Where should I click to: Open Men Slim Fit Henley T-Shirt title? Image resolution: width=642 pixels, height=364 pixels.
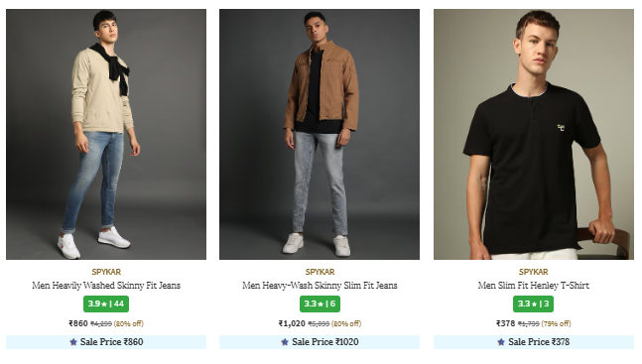[534, 286]
